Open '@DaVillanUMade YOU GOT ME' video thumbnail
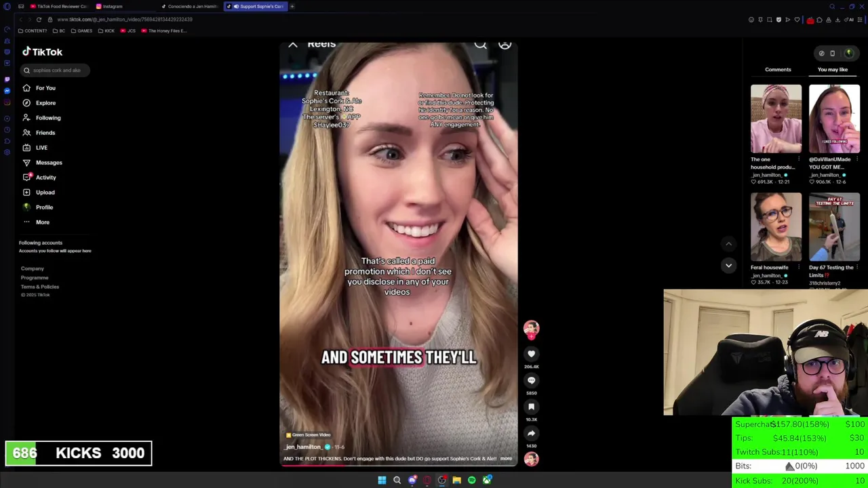This screenshot has width=868, height=488. click(x=834, y=119)
